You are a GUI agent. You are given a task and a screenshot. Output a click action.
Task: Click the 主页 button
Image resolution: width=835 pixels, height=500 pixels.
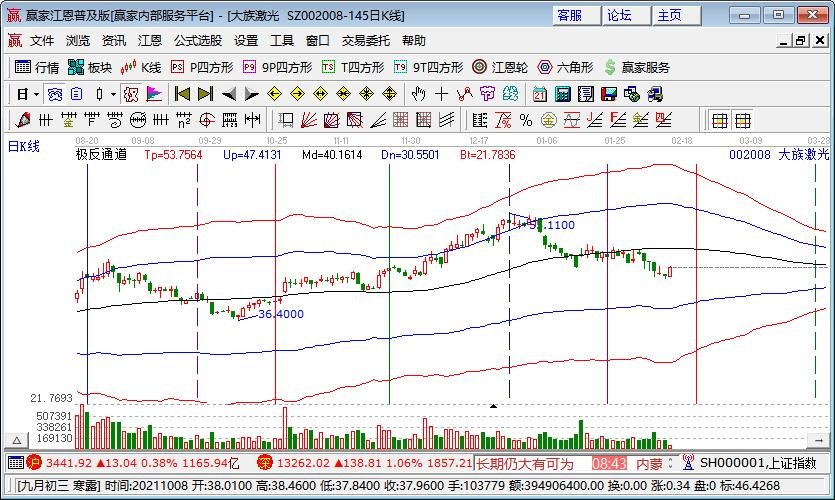click(x=676, y=15)
